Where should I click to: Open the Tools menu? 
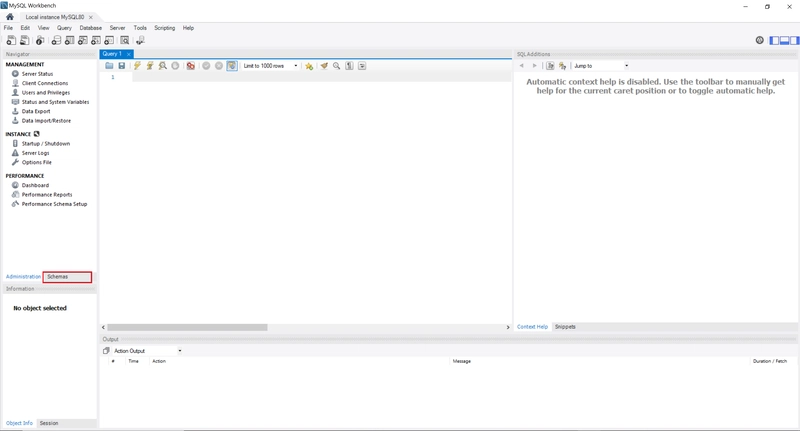tap(140, 28)
